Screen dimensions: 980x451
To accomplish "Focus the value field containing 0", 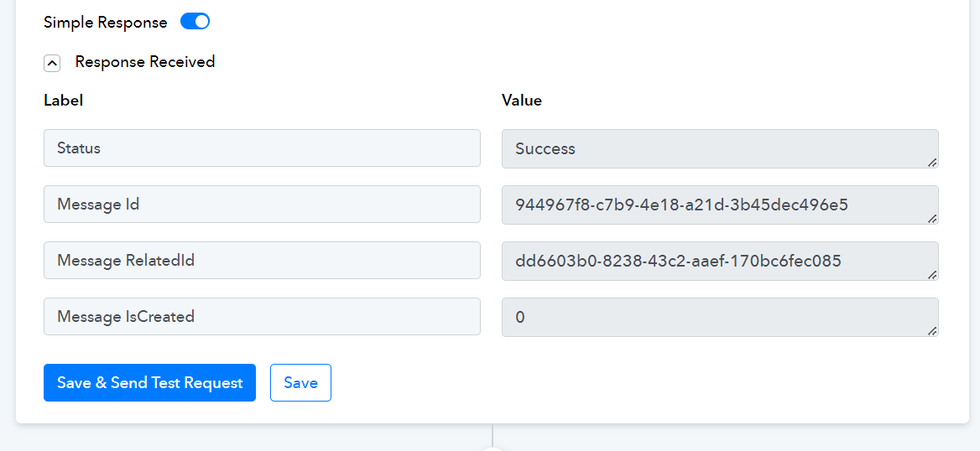I will point(719,317).
